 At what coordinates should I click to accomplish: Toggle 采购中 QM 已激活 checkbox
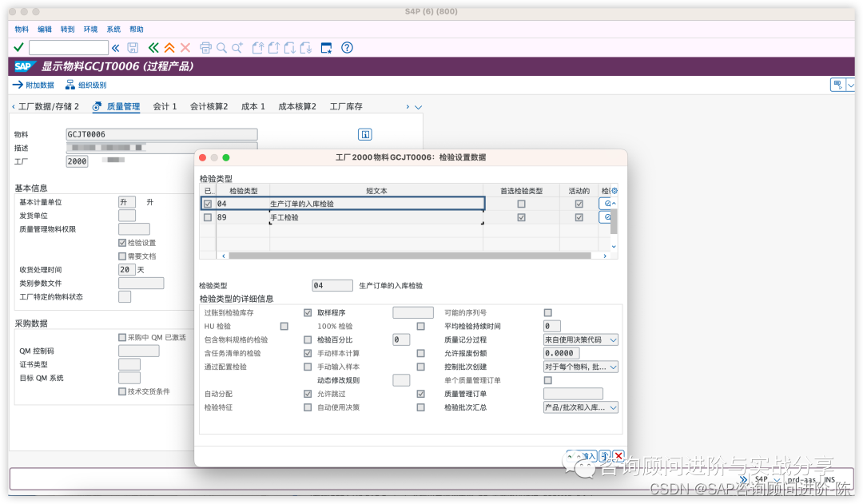tap(122, 337)
